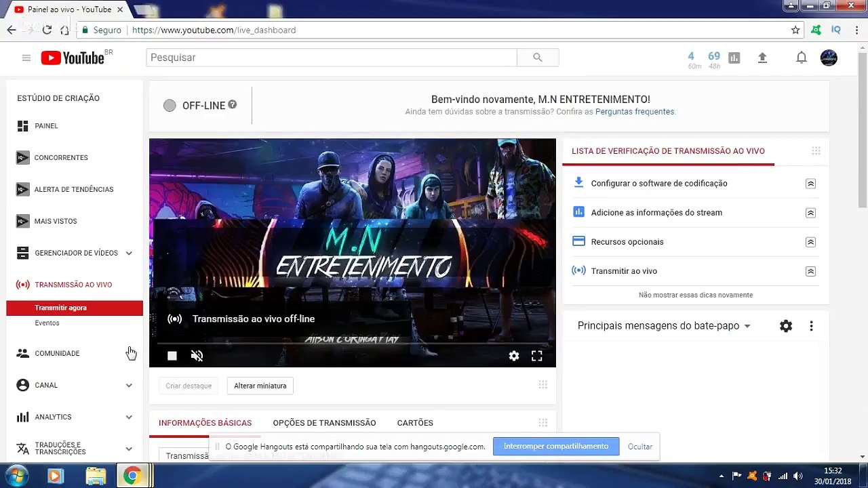Open the player settings gear
This screenshot has width=868, height=488.
[514, 356]
